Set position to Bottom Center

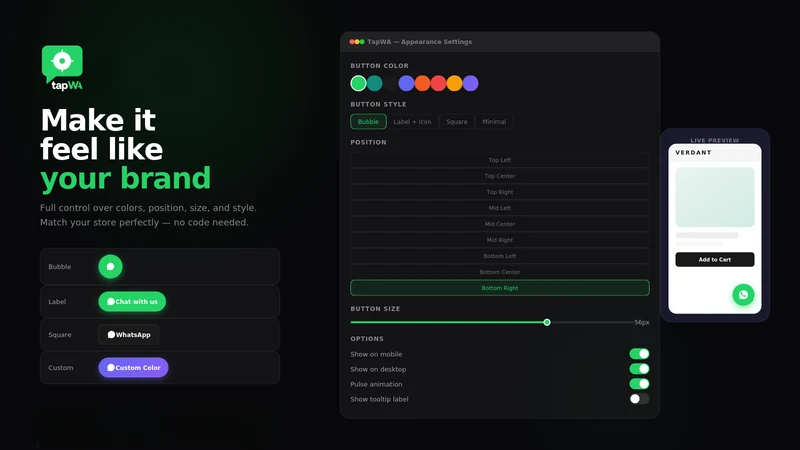pos(499,272)
